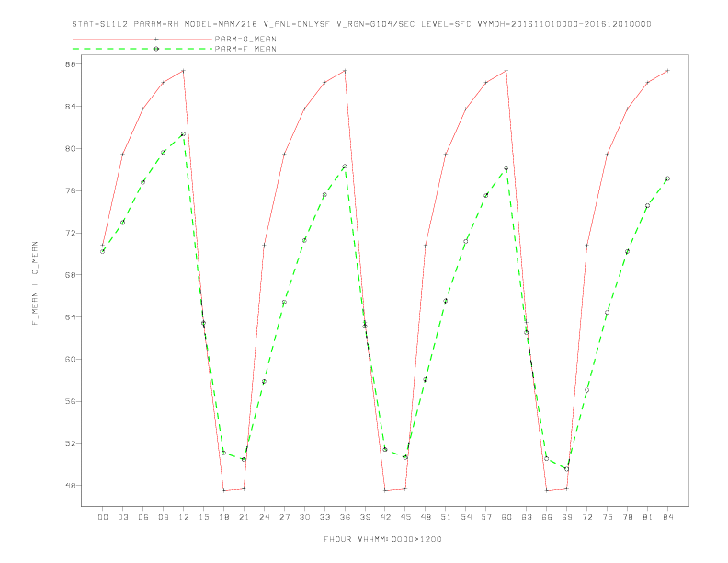The image size is (728, 563).
Task: Click x-axis tick label 24
Action: coord(264,517)
